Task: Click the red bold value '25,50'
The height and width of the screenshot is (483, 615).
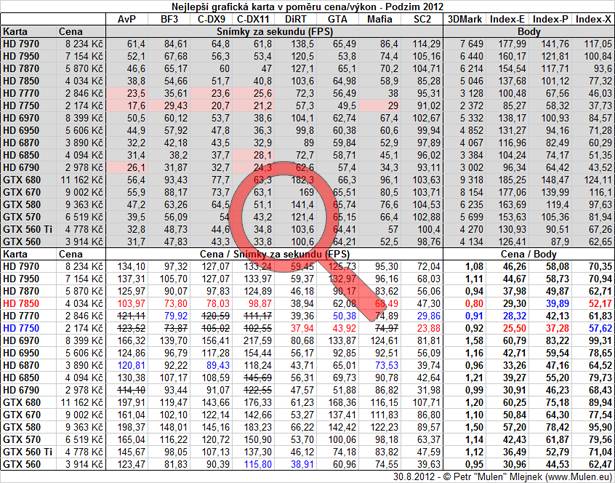Action: tap(514, 328)
